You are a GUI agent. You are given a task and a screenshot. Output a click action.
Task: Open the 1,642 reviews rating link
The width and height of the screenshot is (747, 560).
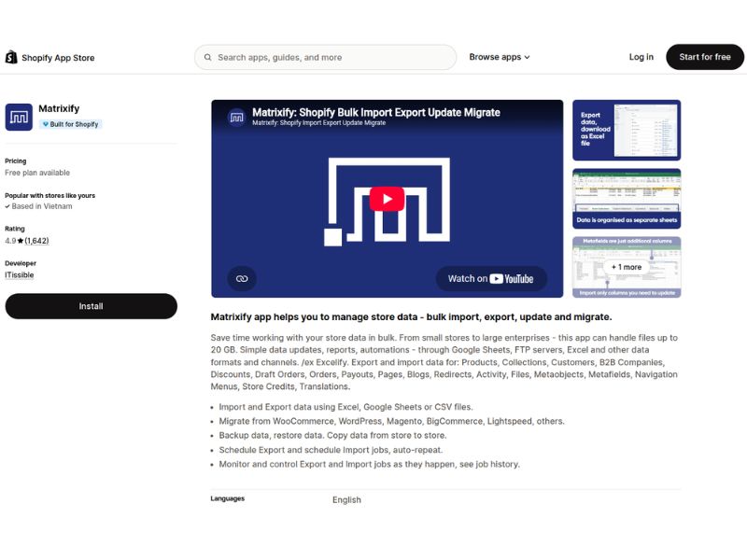click(36, 241)
